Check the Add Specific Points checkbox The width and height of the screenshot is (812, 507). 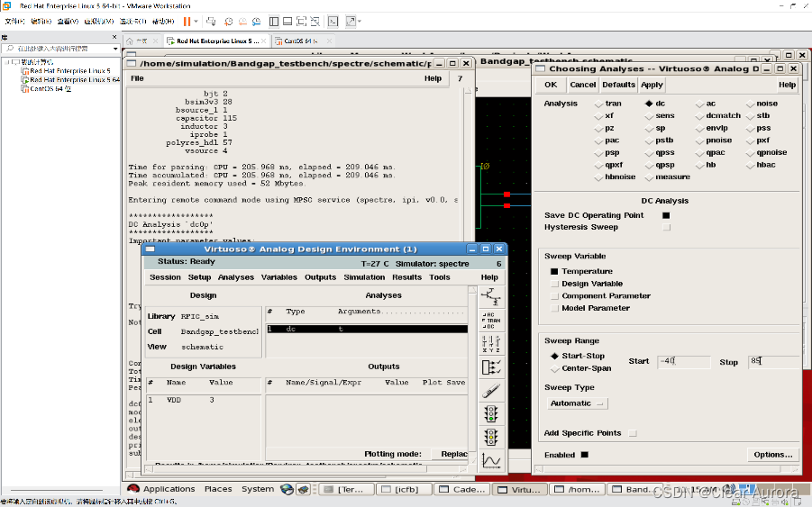tap(633, 433)
